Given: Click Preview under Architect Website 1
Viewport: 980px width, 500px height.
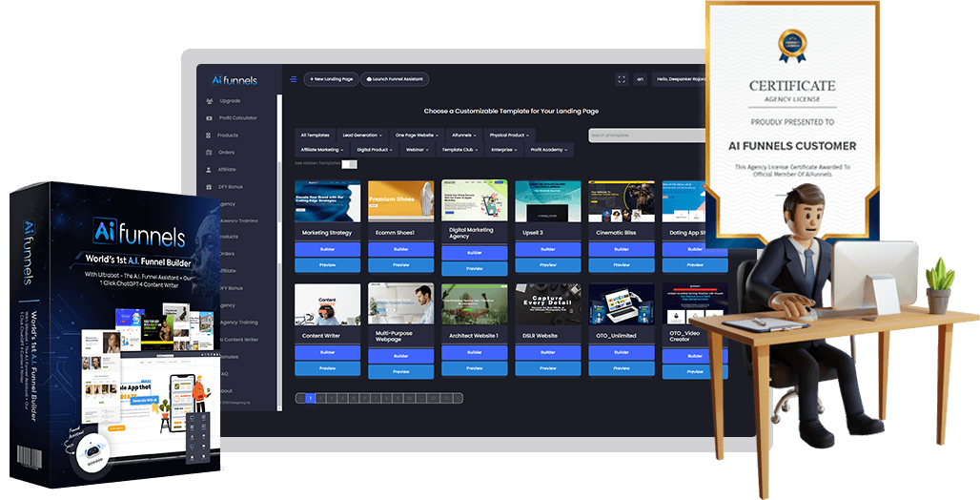Looking at the screenshot, I should point(475,368).
